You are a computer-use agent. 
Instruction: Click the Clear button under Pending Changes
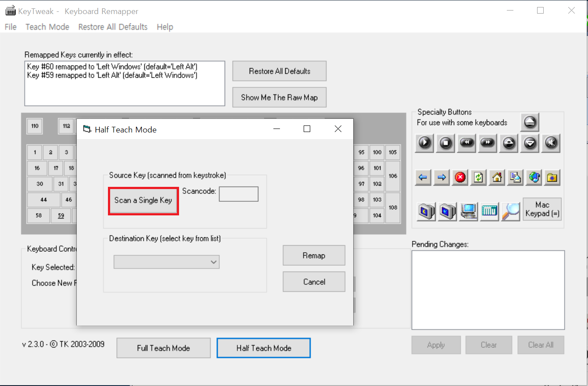click(x=488, y=345)
